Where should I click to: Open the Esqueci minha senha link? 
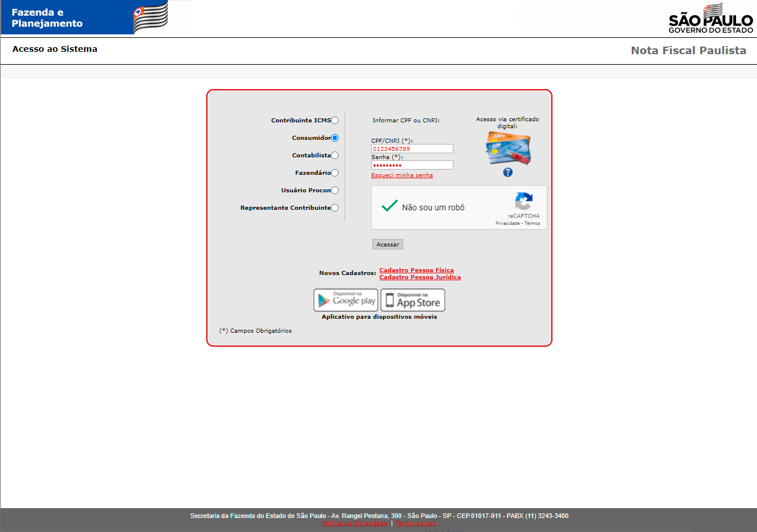coord(402,175)
